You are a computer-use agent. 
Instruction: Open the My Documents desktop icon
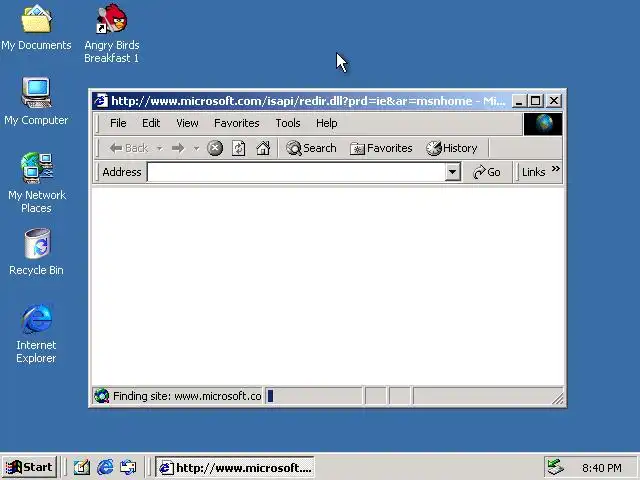coord(36,27)
